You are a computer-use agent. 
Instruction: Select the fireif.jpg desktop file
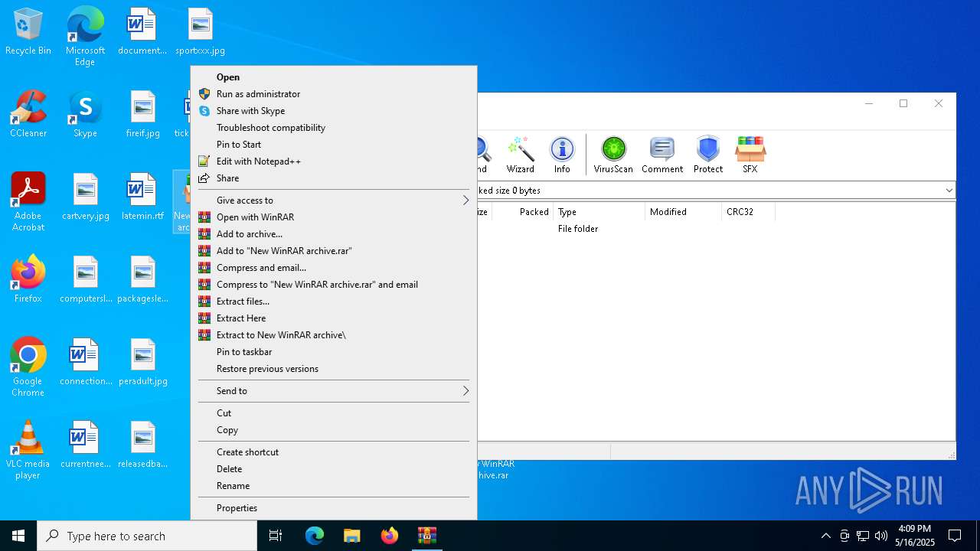click(142, 115)
